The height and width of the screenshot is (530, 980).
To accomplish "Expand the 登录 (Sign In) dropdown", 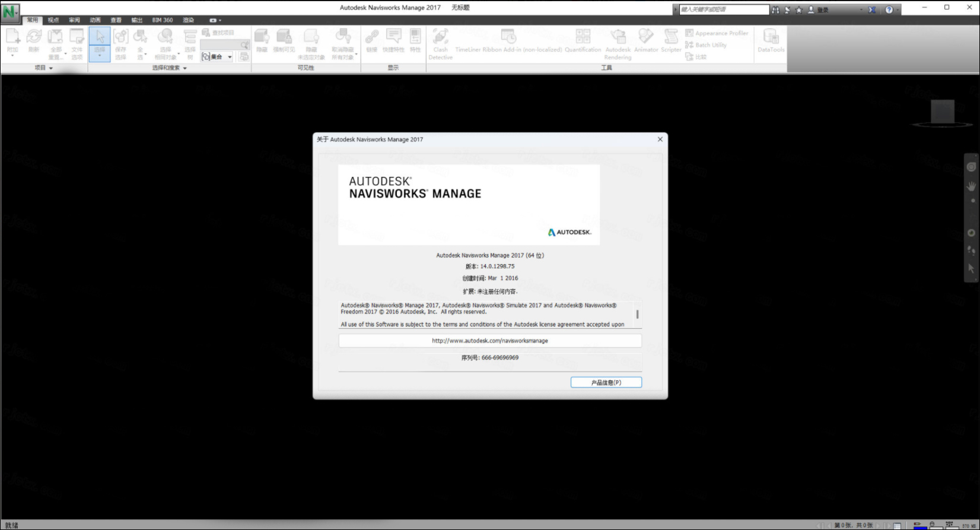I will point(861,10).
